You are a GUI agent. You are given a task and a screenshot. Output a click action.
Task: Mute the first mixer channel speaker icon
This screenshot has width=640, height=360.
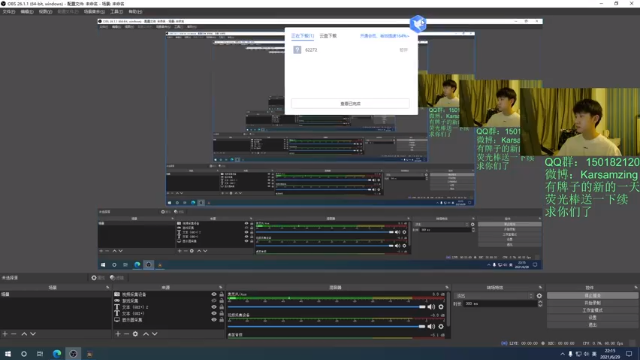click(x=431, y=307)
